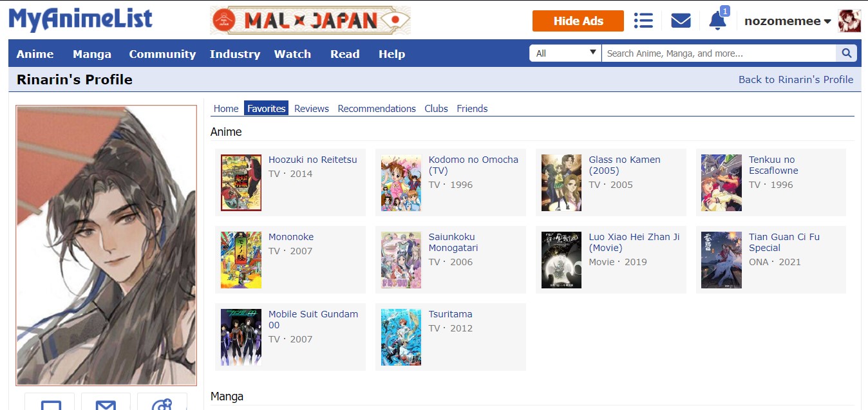Open the Recommendations tab
The height and width of the screenshot is (410, 868).
(x=377, y=109)
